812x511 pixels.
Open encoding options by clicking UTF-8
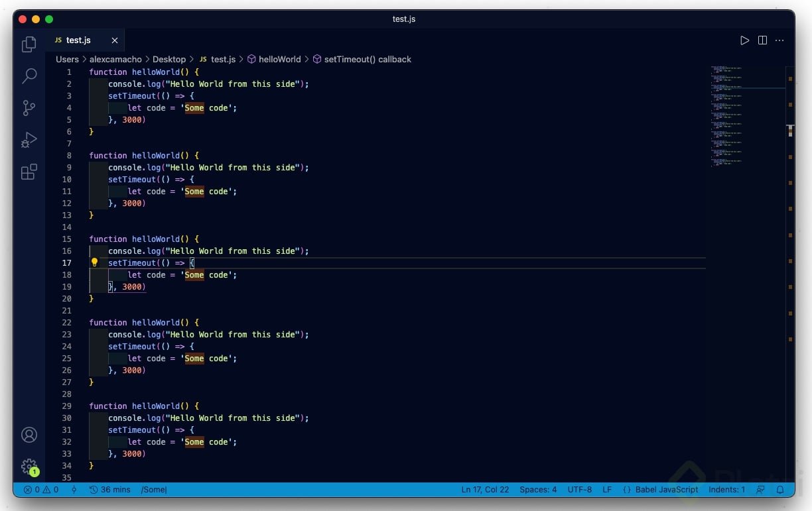point(579,490)
